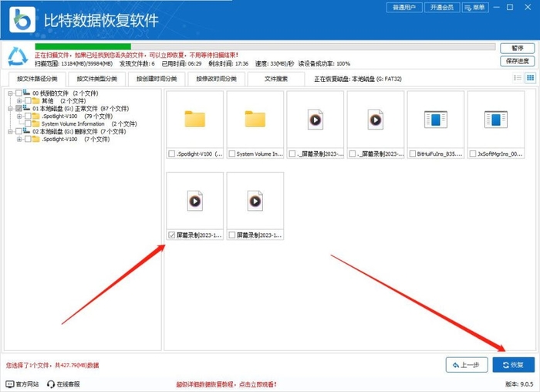Screen dimensions: 540x392
Task: Switch to grid thumbnail view icon
Action: click(530, 78)
